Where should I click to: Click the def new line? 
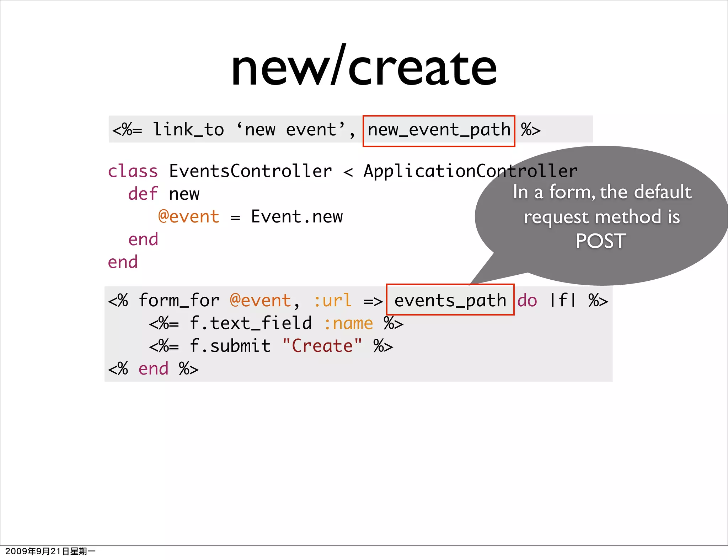point(164,194)
